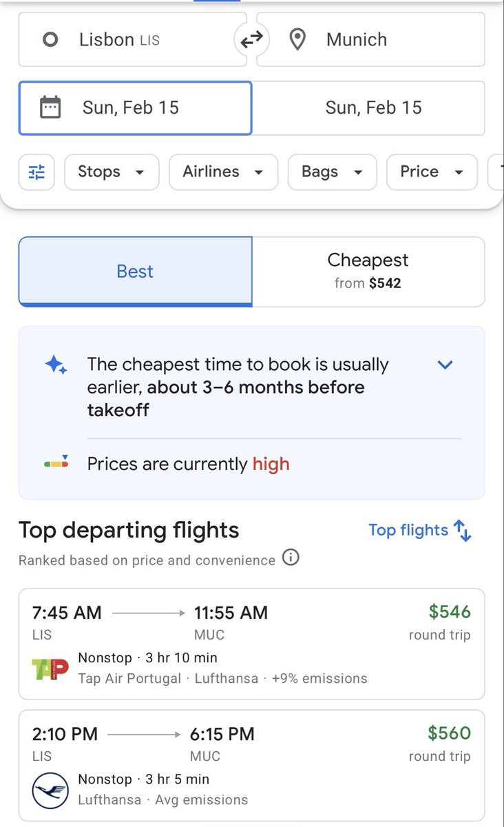Switch to the Cheapest tab

[368, 272]
